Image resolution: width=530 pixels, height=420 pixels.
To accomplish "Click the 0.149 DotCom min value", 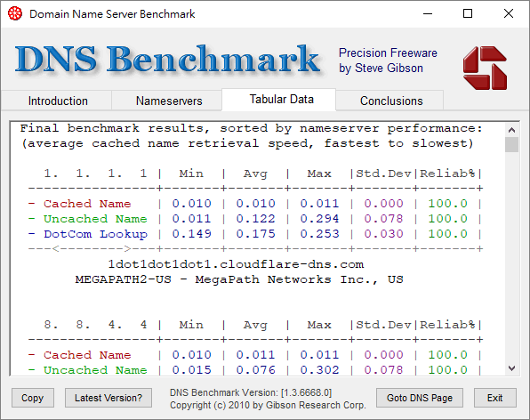I will pos(192,234).
